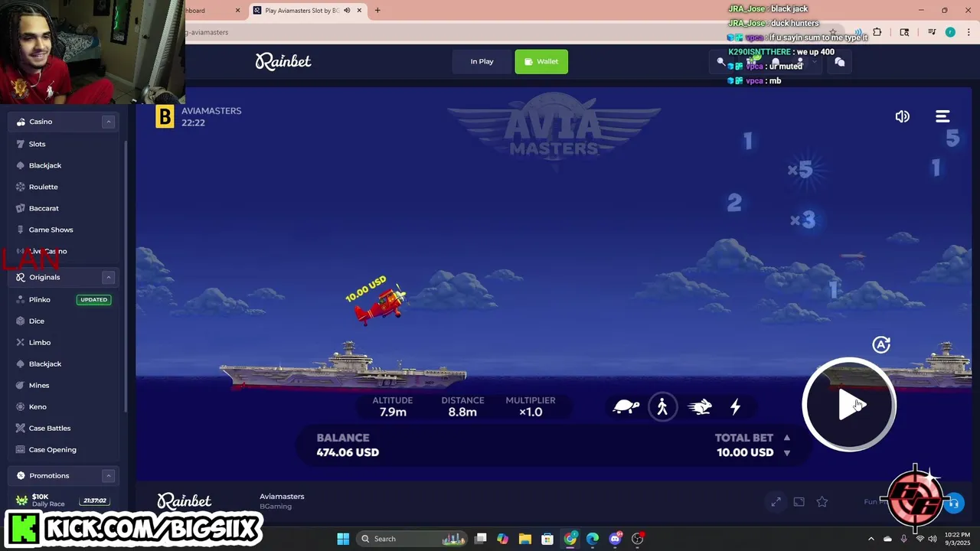Viewport: 980px width, 551px height.
Task: Open the Aviamasters hamburger menu
Action: pos(942,116)
